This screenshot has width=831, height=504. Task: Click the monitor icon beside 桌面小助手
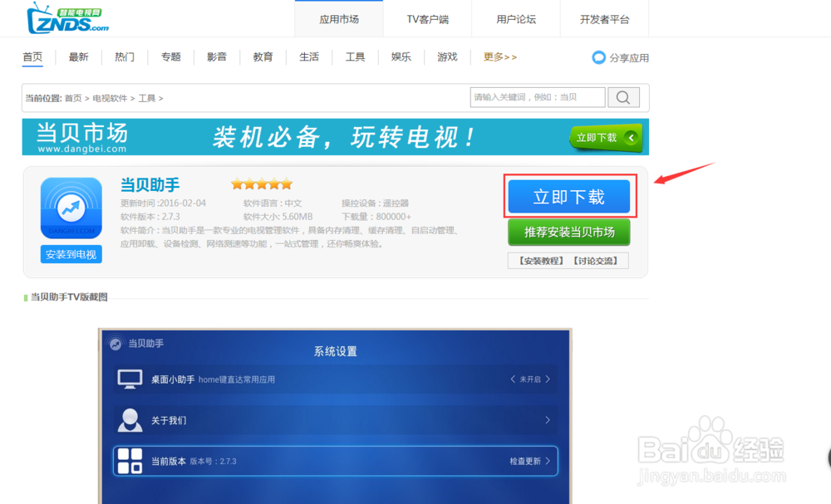point(130,379)
